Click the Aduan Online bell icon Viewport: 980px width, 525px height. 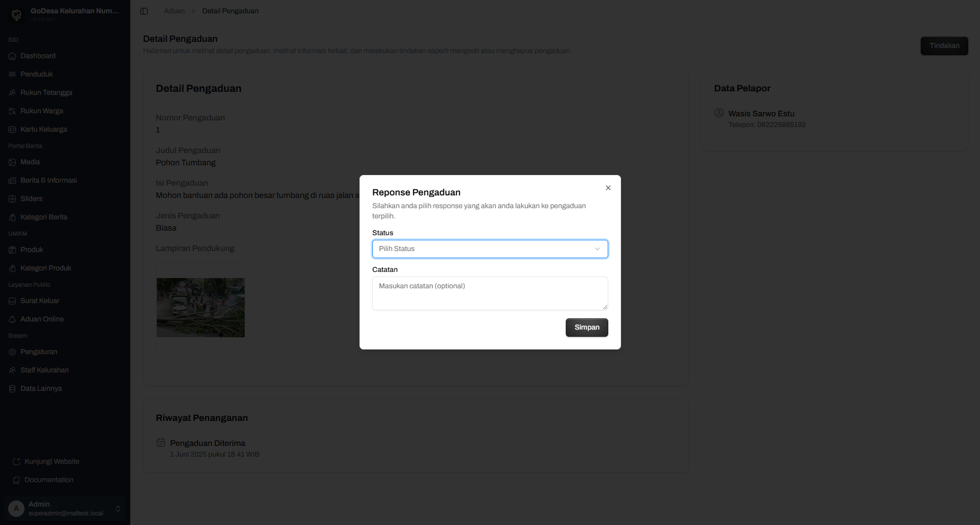12,319
